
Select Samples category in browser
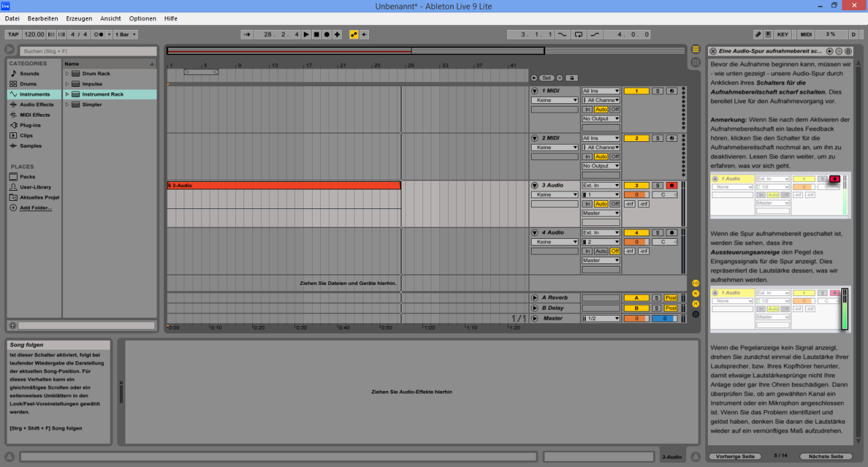point(31,145)
